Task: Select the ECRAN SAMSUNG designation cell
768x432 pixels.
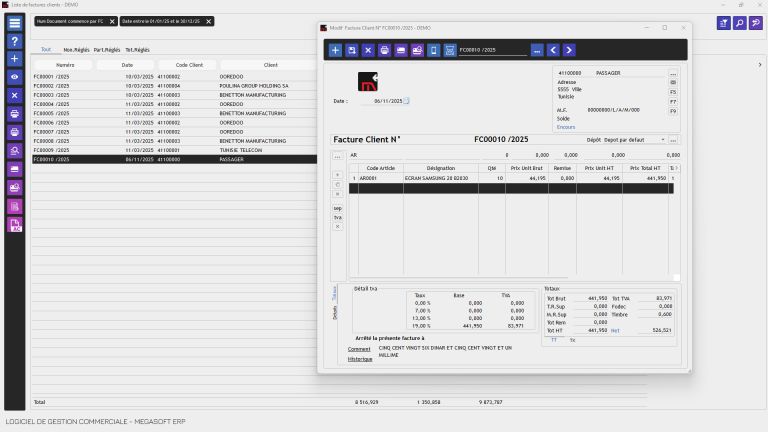Action: 441,178
